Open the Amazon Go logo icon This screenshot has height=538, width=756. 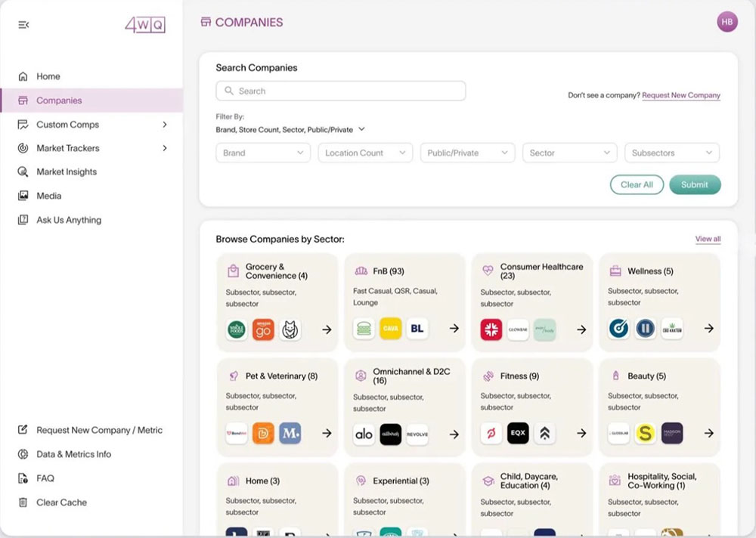pos(263,329)
